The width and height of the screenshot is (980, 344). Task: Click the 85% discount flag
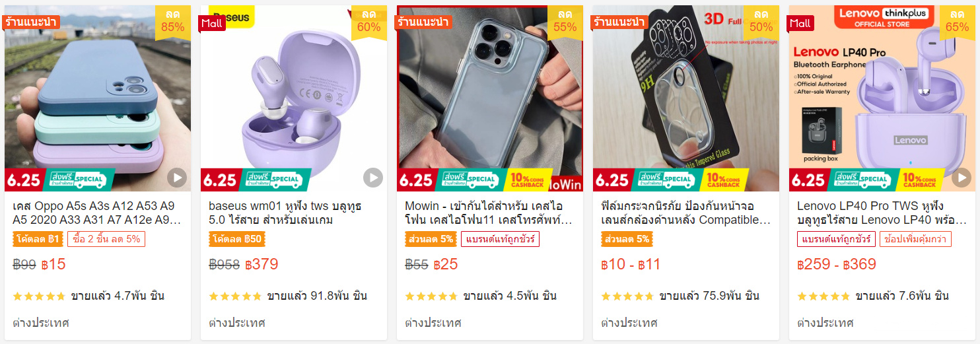coord(173,21)
